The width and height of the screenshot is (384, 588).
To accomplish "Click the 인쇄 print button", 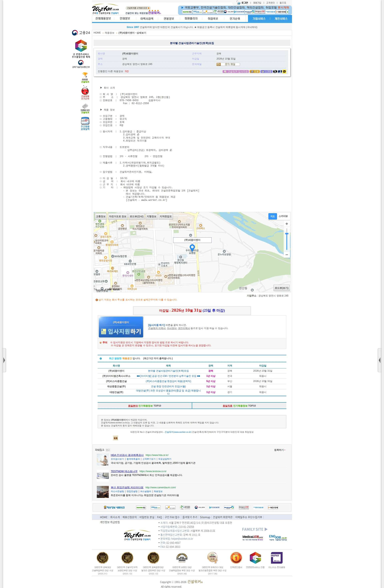I will click(254, 72).
